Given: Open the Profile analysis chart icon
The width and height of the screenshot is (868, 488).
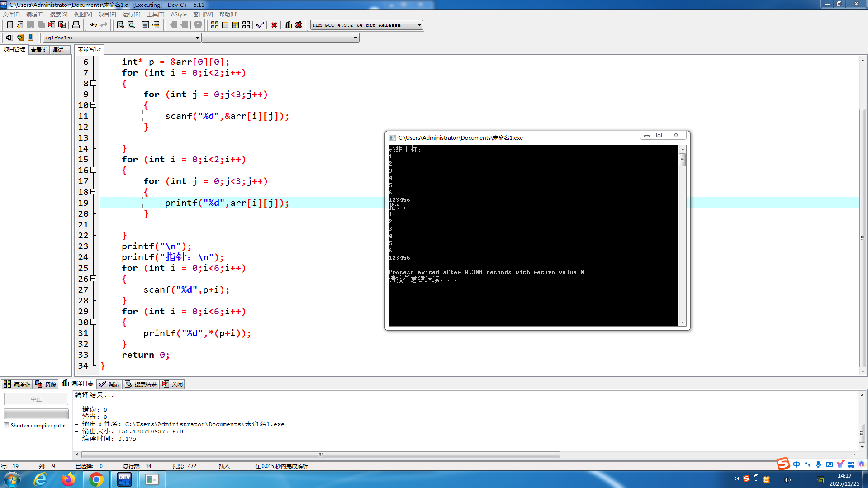Looking at the screenshot, I should 288,25.
